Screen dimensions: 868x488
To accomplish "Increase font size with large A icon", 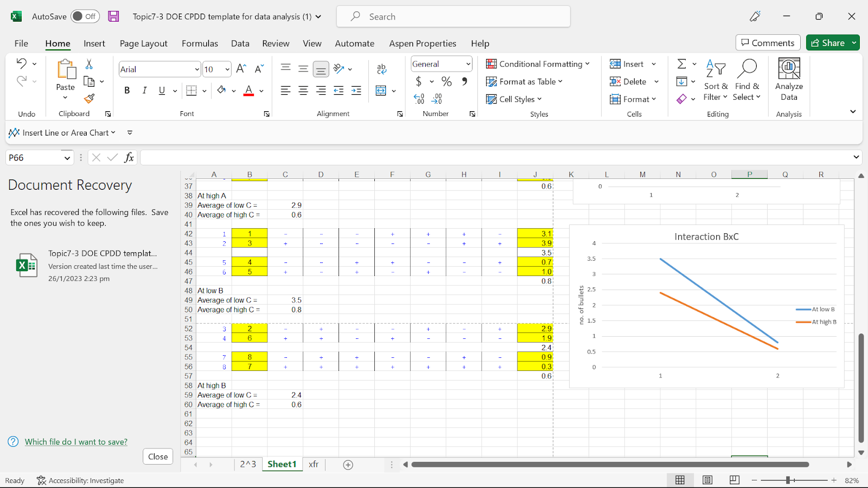I will [241, 69].
